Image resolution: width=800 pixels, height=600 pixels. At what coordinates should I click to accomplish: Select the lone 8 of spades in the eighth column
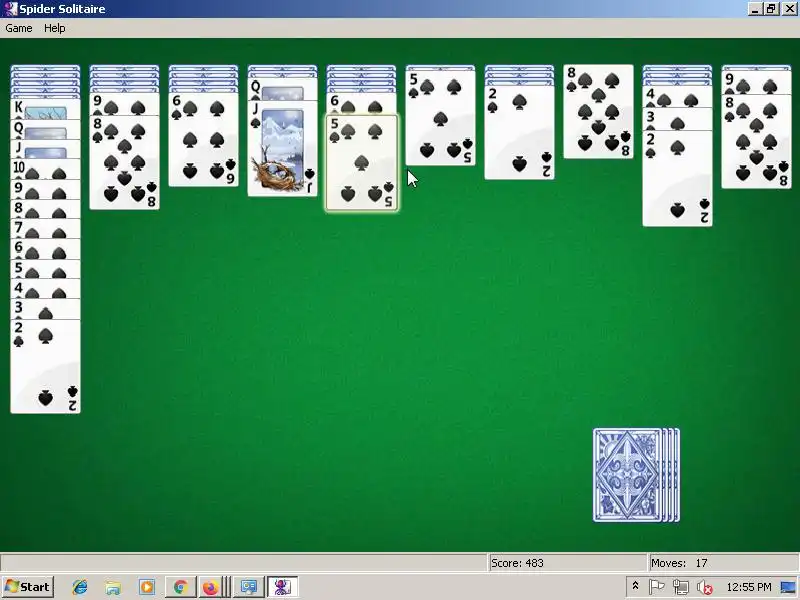click(x=598, y=111)
